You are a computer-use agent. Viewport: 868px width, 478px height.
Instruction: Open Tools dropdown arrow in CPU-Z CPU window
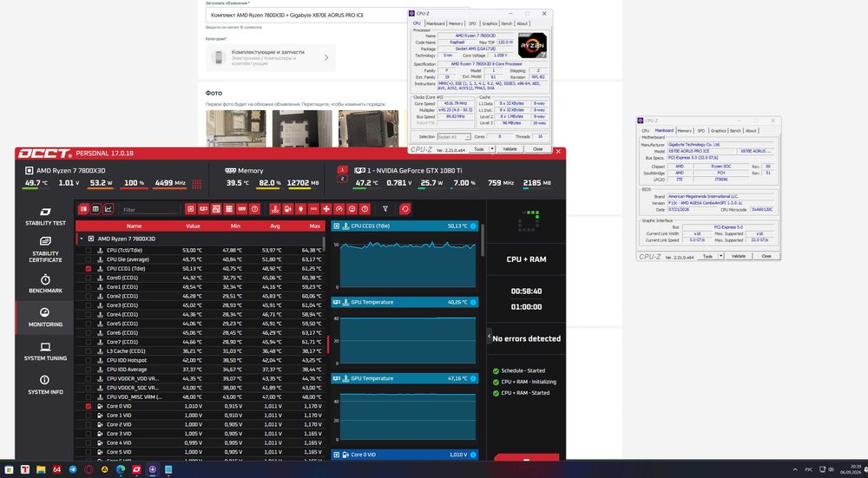click(492, 149)
